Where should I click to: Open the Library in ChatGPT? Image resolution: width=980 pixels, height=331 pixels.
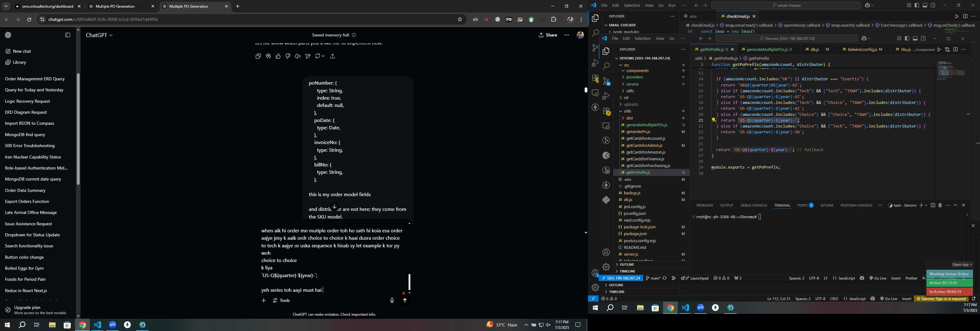(16, 63)
